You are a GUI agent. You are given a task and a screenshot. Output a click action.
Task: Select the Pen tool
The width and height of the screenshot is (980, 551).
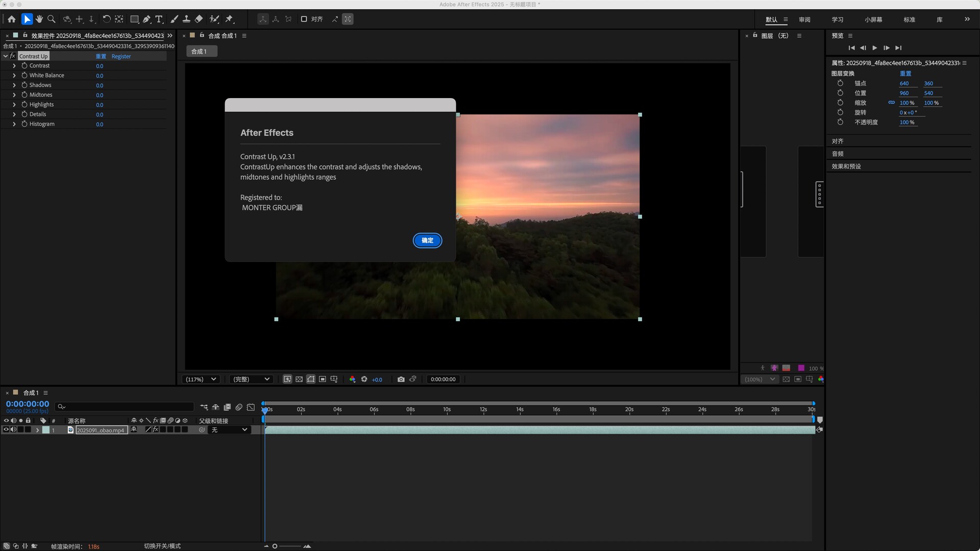146,19
